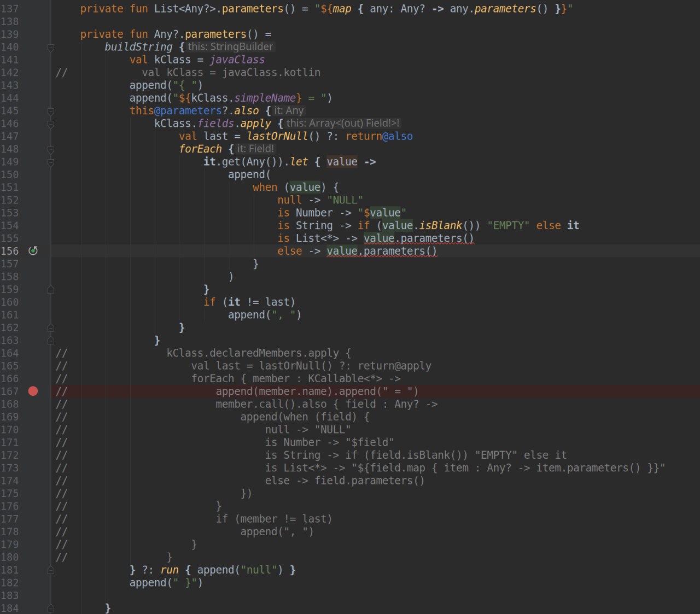Click the 'it: Any' inlay hint
Image resolution: width=700 pixels, height=614 pixels.
(x=289, y=110)
